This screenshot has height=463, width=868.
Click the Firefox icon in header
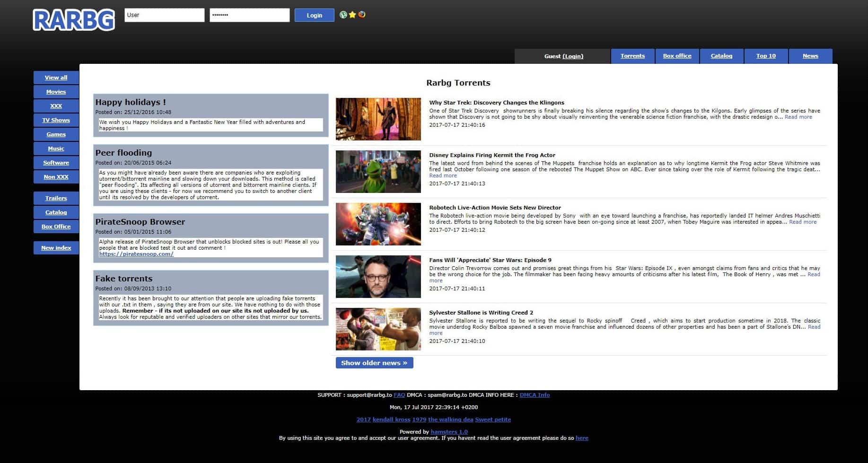[x=362, y=15]
